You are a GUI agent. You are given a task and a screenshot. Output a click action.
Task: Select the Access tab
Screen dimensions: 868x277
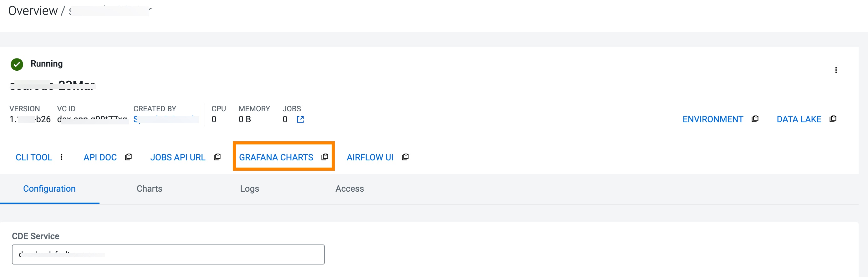(350, 189)
